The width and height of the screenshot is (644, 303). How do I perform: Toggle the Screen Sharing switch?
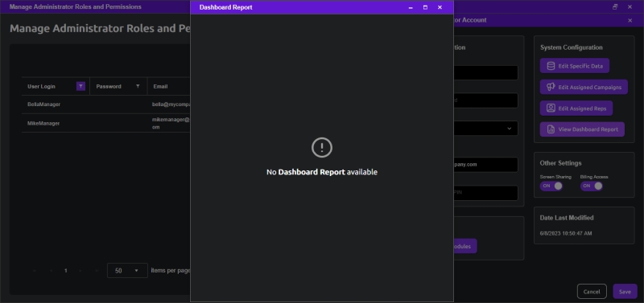[551, 186]
